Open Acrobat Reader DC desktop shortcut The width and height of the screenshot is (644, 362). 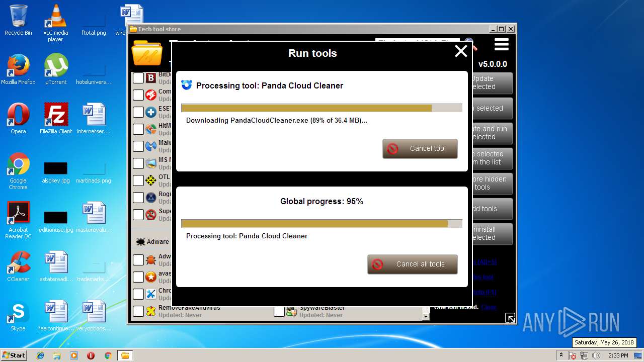[18, 220]
